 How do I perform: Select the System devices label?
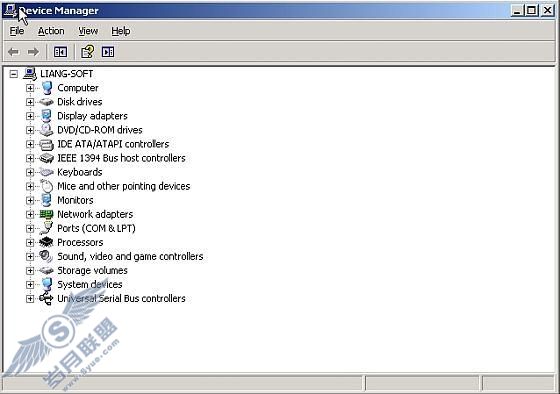coord(90,285)
